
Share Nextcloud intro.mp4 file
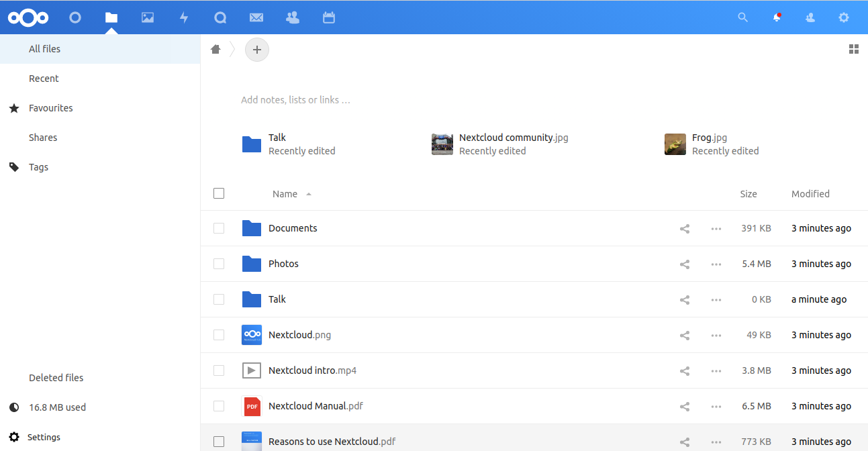(685, 371)
